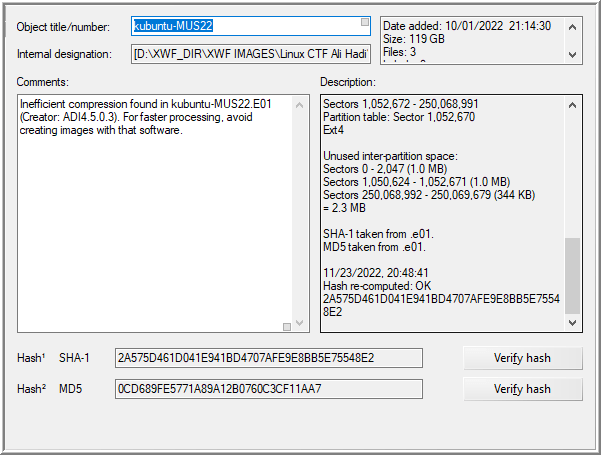Click the Description box scroll-up arrow

572,103
